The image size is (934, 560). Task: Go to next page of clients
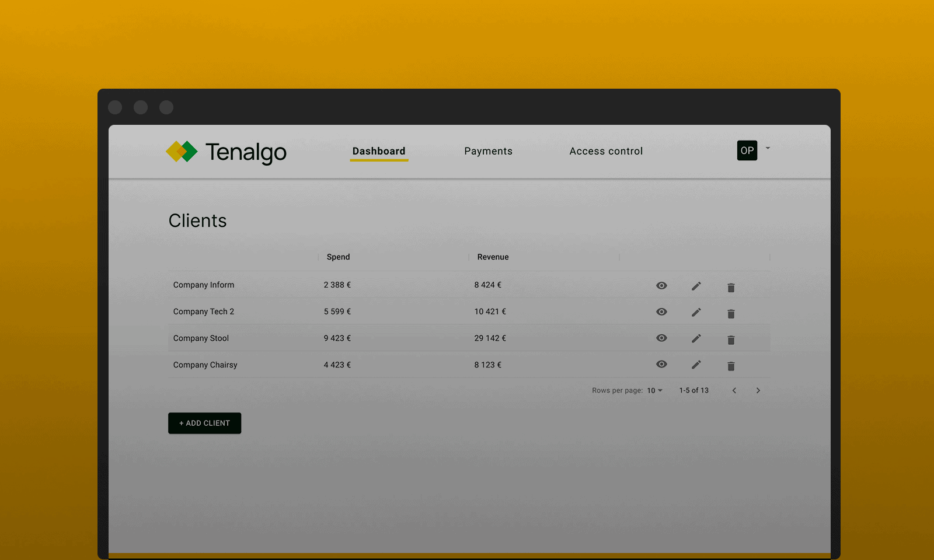point(758,391)
